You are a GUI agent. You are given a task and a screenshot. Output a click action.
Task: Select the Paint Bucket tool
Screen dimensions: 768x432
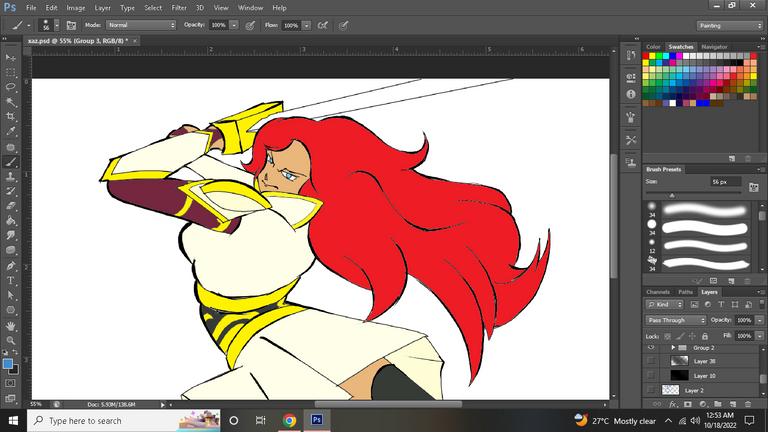click(x=10, y=220)
